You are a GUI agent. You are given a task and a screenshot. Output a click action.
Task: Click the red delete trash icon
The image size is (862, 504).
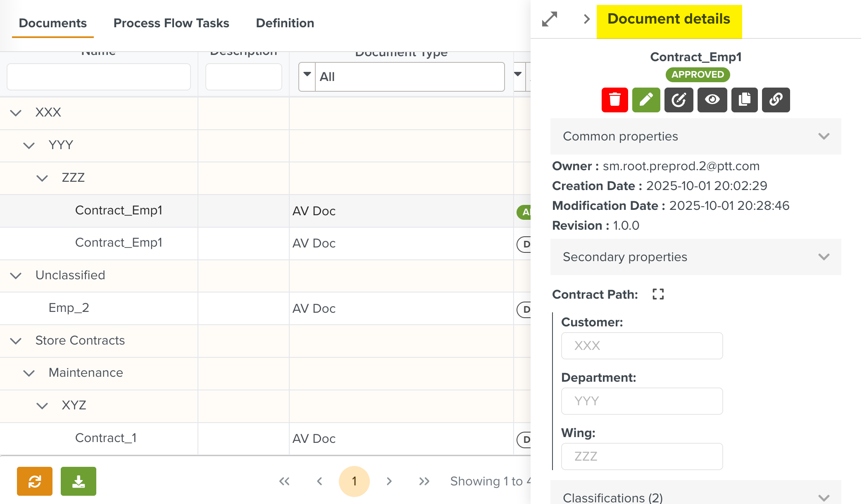pyautogui.click(x=614, y=100)
